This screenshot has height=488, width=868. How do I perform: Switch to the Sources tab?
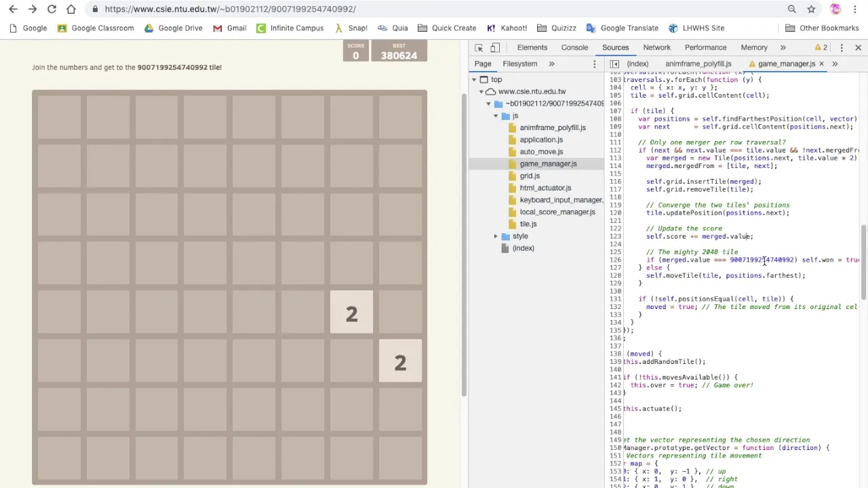tap(616, 47)
